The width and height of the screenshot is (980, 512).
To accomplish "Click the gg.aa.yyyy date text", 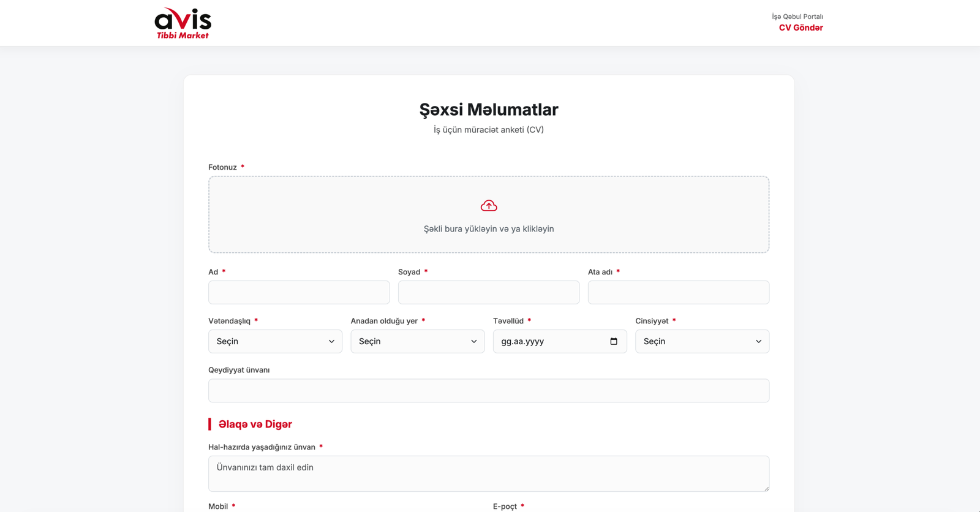I will tap(522, 341).
